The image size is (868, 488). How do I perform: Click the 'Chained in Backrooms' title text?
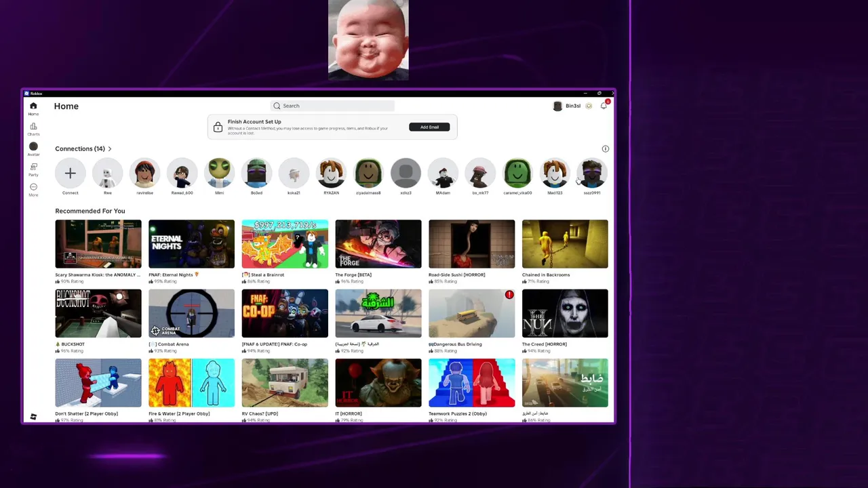tap(546, 274)
